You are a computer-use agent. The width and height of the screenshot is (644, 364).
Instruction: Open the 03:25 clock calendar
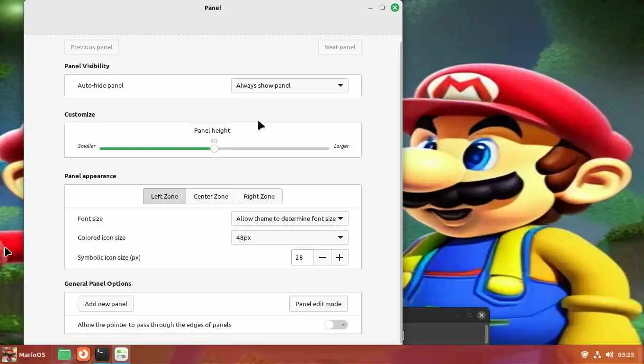click(626, 355)
